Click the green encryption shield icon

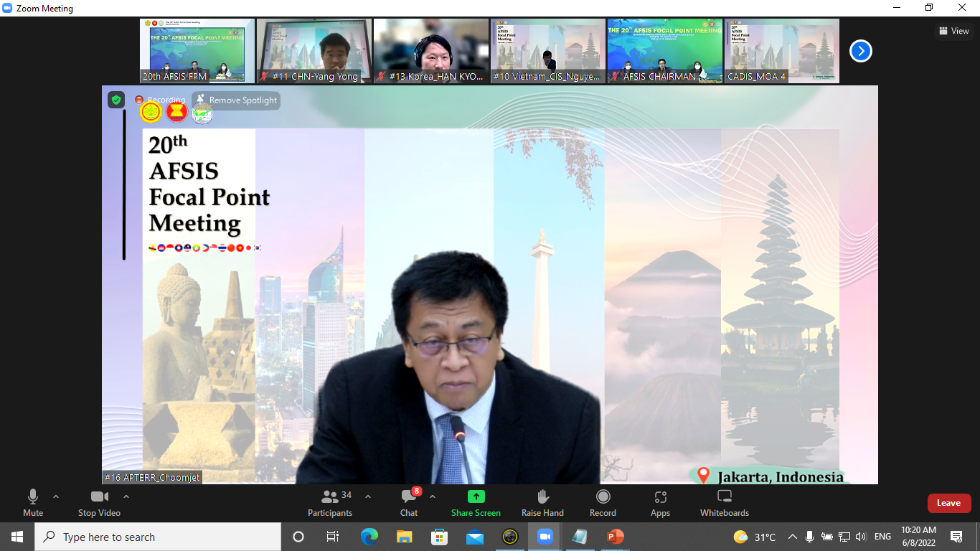[116, 100]
